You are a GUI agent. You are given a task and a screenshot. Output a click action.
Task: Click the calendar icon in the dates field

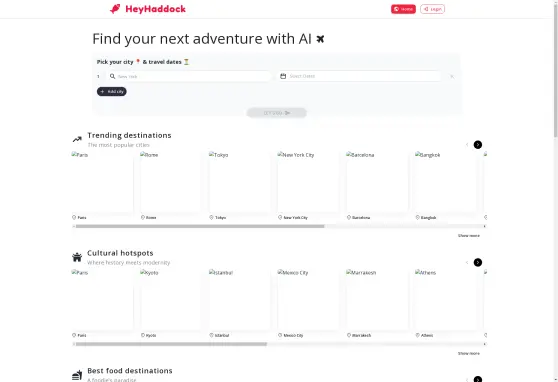coord(283,76)
